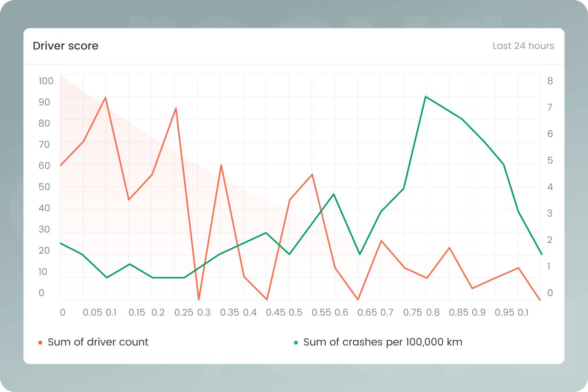Click the highest point of the orange line

point(105,98)
